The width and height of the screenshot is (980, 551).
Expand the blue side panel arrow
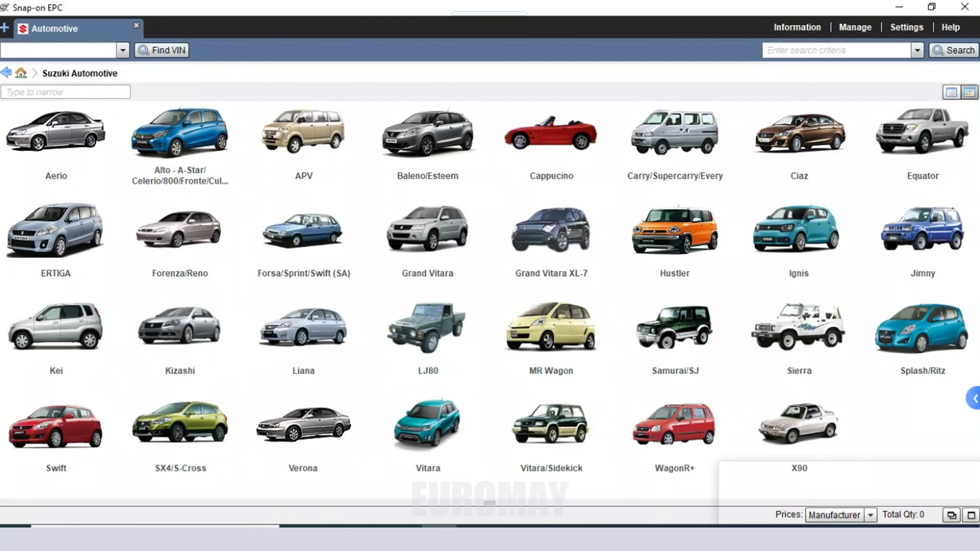(974, 398)
